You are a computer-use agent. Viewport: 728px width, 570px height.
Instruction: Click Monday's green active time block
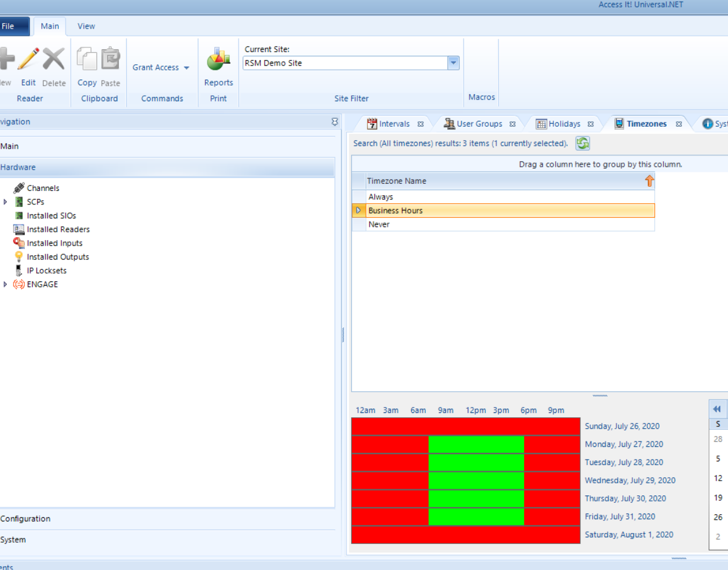coord(476,444)
